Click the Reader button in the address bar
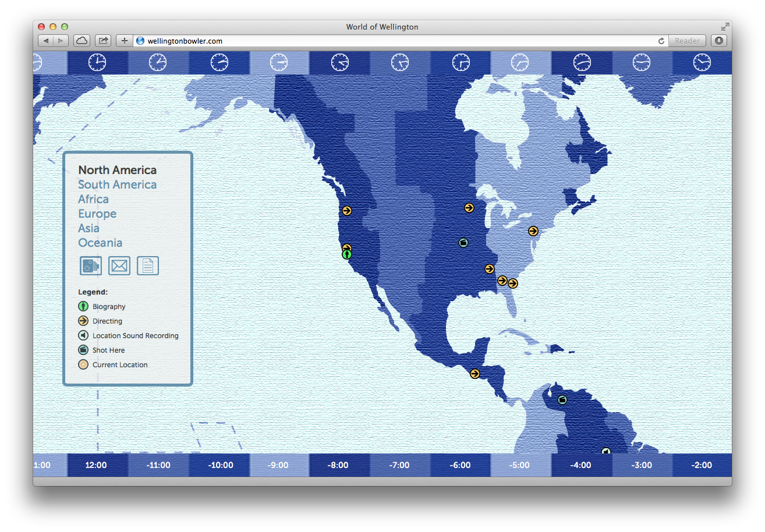 (688, 41)
